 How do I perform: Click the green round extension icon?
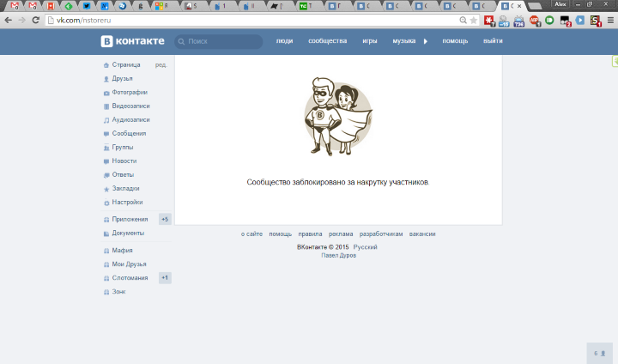click(549, 20)
